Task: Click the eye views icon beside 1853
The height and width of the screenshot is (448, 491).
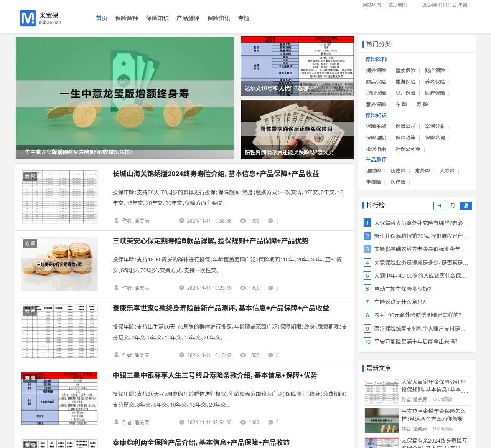Action: click(243, 355)
